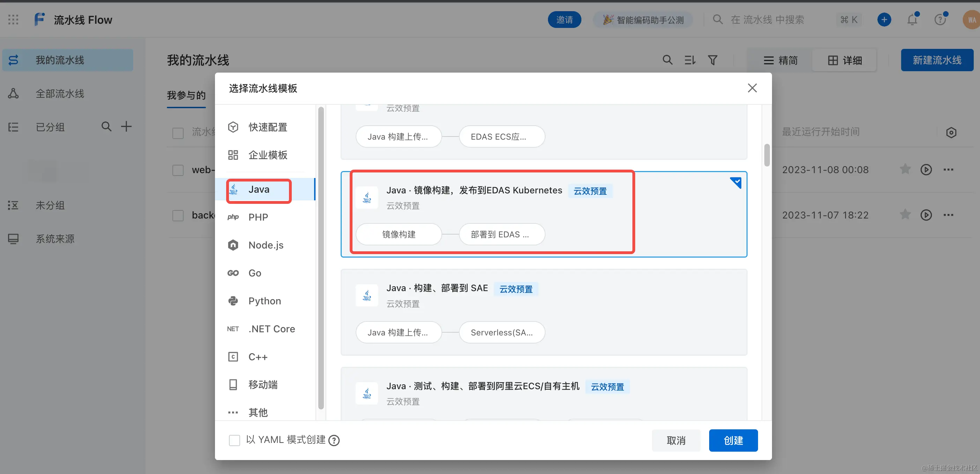The image size is (980, 474).
Task: Run the pipeline dated 2023-11-08
Action: click(926, 170)
